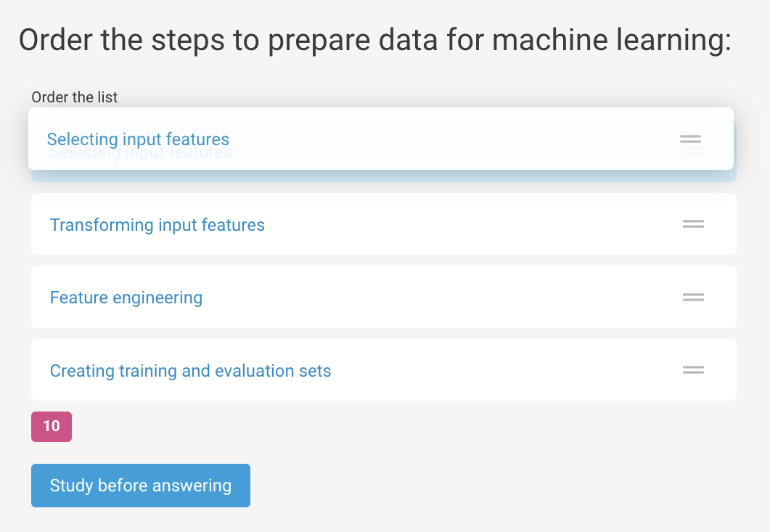
Task: Select the "Transforming input features" link
Action: 157,225
